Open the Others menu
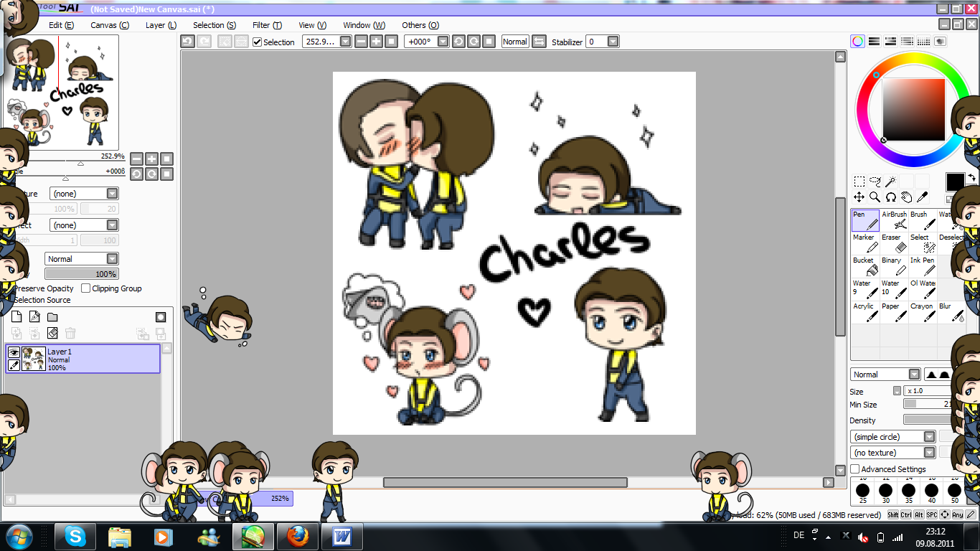This screenshot has height=551, width=980. (420, 25)
